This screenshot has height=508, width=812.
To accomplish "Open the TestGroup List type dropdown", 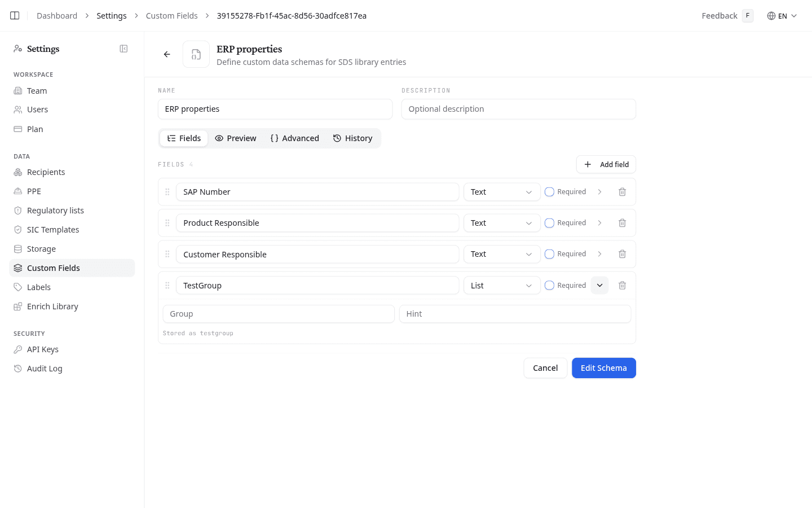I will (x=502, y=286).
